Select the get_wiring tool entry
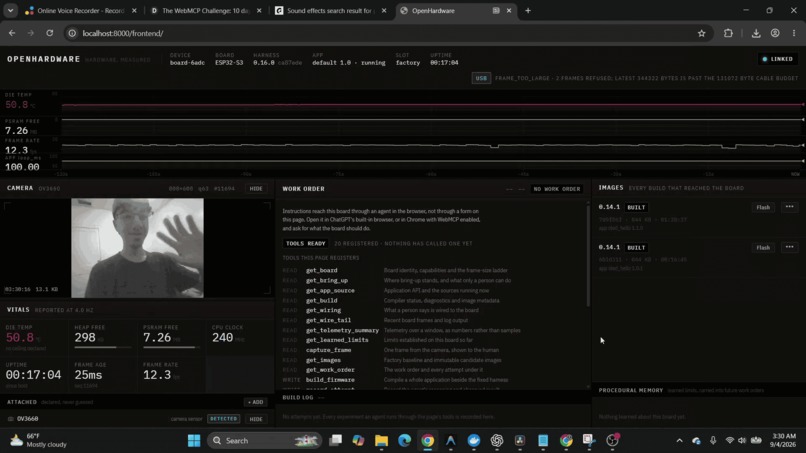The height and width of the screenshot is (453, 806). tap(323, 310)
